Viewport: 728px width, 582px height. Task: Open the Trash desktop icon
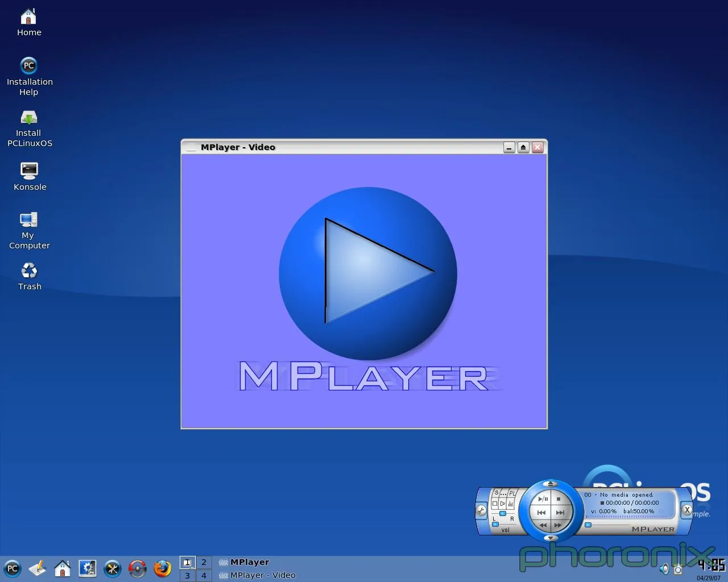30,276
